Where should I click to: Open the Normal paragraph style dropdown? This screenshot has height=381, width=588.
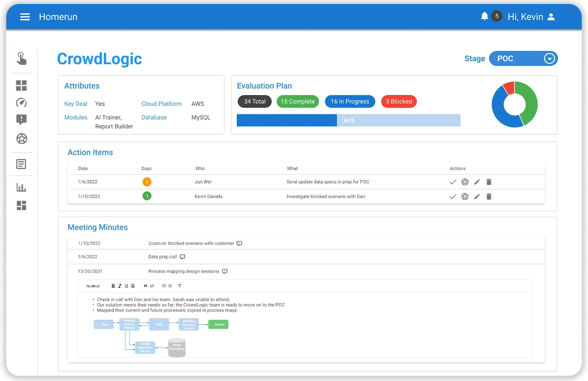[93, 286]
